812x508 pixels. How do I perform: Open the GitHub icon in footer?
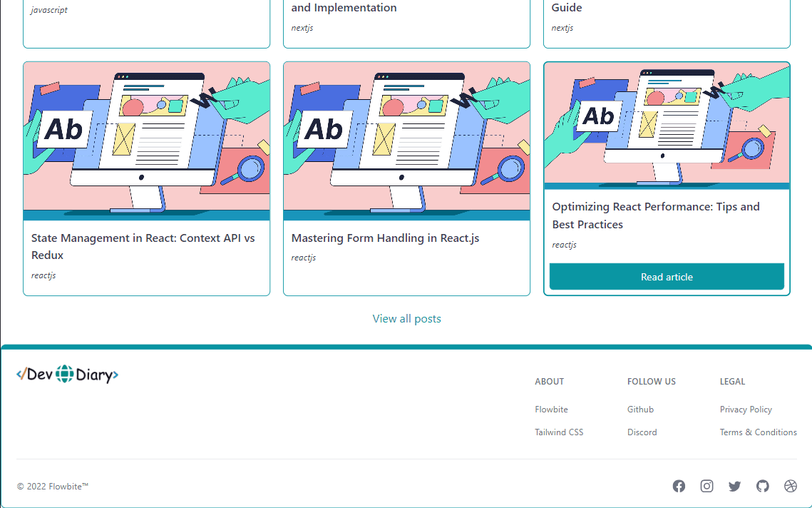(763, 486)
